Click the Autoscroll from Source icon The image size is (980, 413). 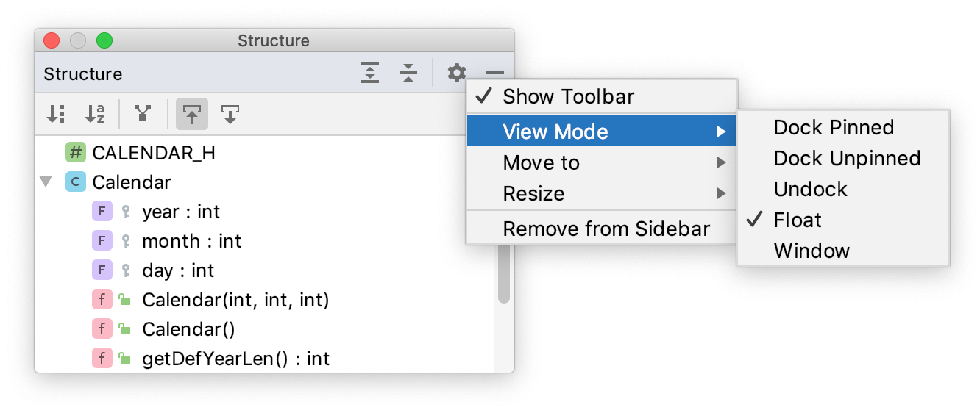[x=230, y=114]
